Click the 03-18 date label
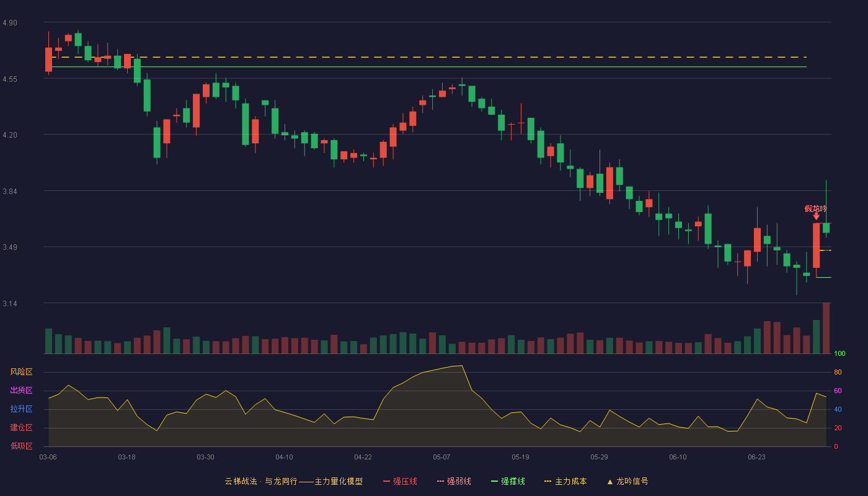868x496 pixels. [x=126, y=457]
